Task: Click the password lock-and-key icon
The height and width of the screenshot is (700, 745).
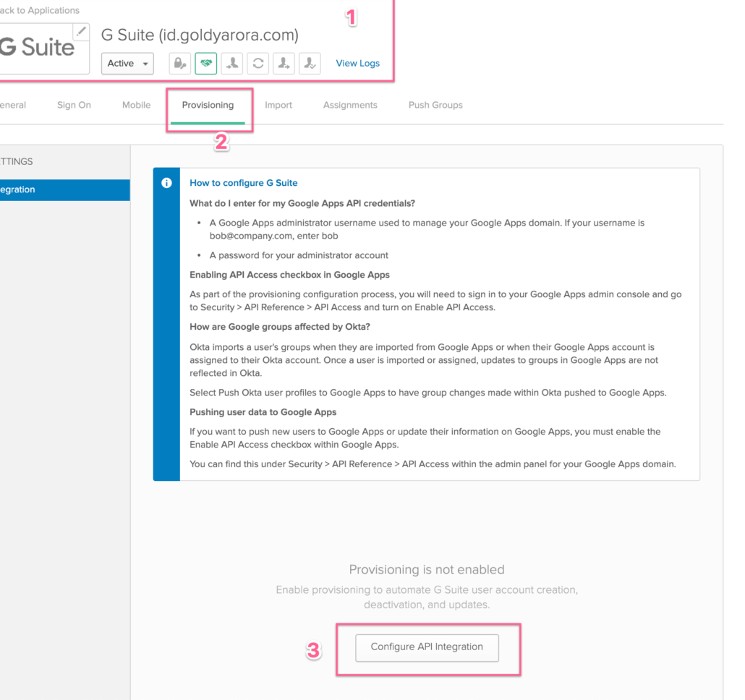Action: pyautogui.click(x=180, y=63)
